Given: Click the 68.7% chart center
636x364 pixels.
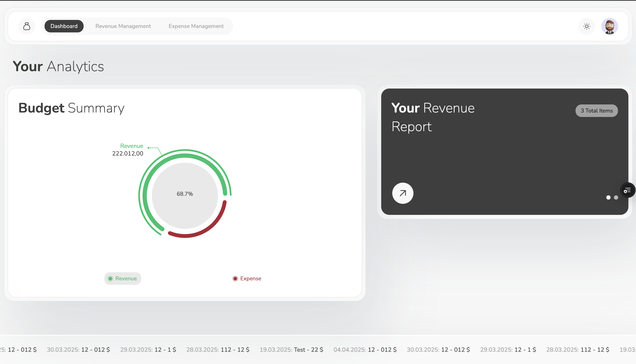Looking at the screenshot, I should click(185, 194).
